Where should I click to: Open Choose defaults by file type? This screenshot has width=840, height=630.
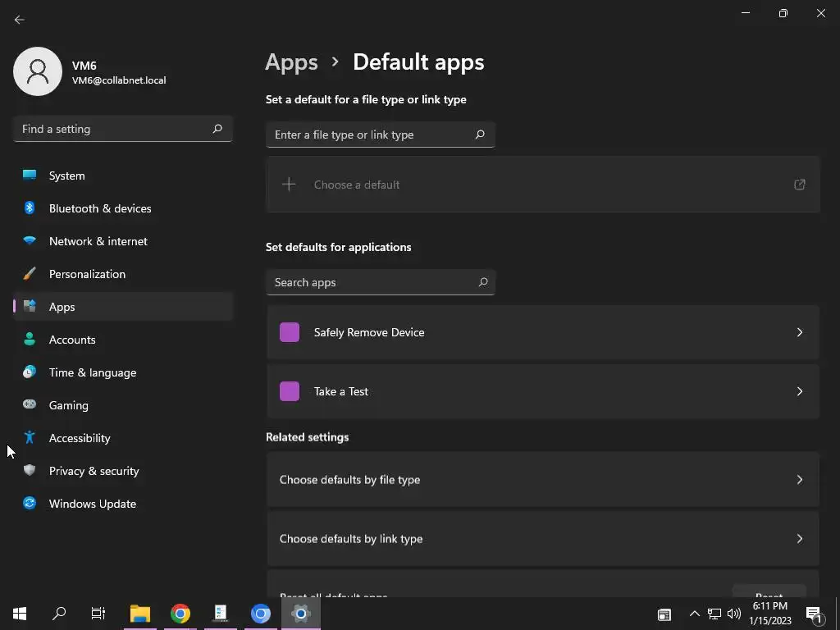tap(542, 480)
